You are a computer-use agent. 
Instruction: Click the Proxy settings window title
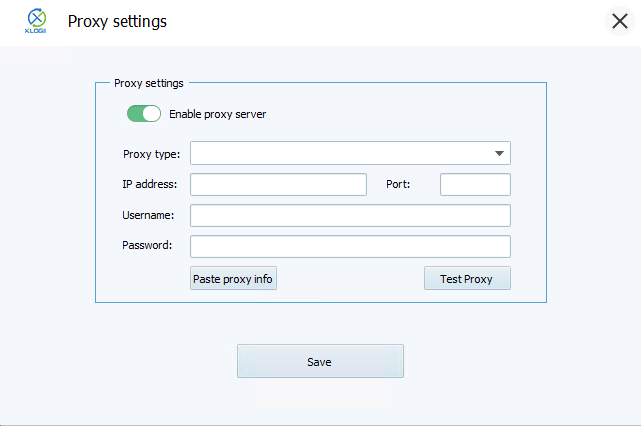point(117,21)
